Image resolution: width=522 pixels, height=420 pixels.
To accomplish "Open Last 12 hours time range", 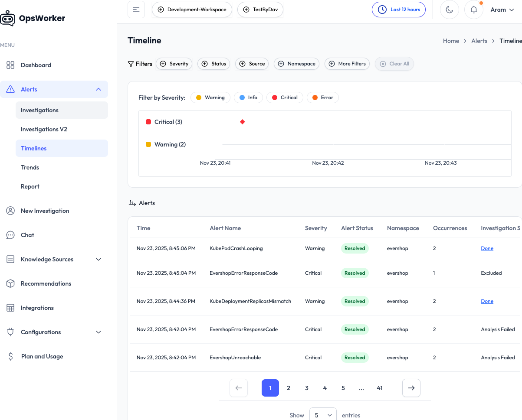I will [399, 10].
